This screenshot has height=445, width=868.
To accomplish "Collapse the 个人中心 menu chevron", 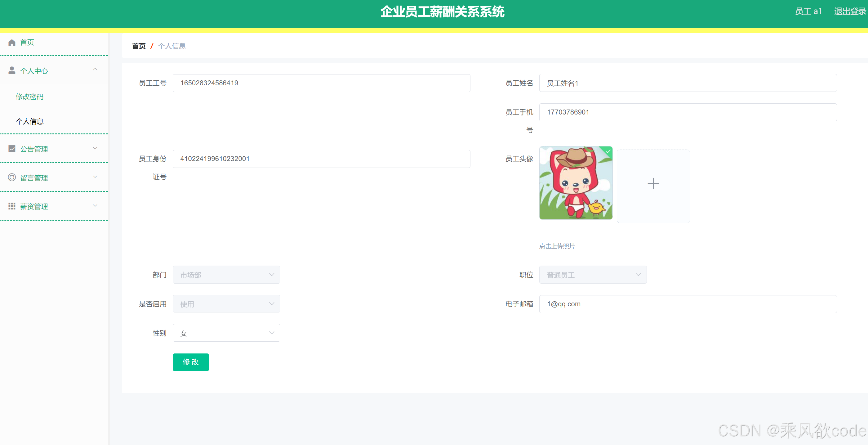I will point(95,70).
